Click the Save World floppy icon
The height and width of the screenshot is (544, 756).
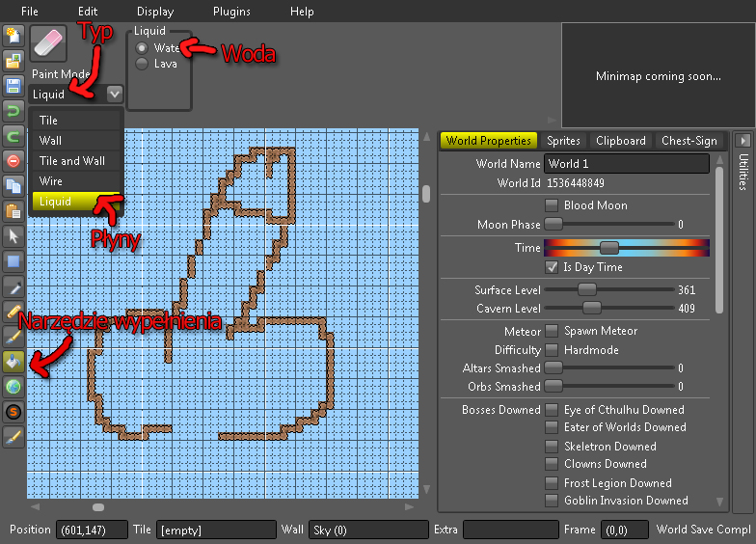(x=13, y=87)
